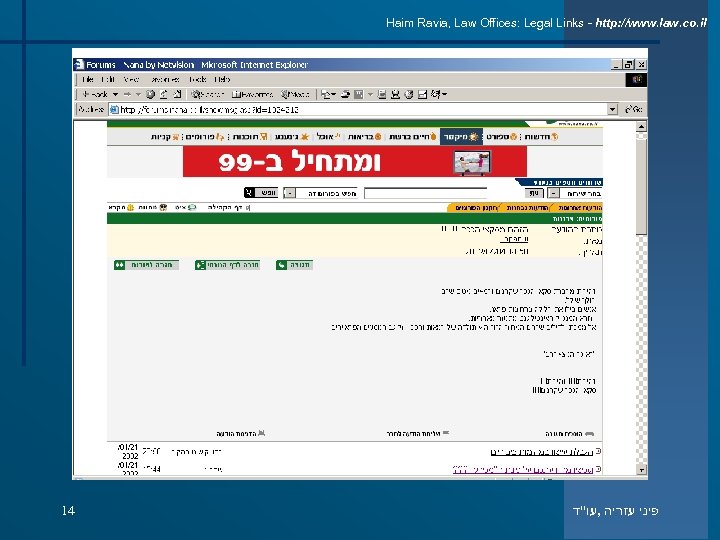This screenshot has width=720, height=540.
Task: Click the green reply button above the message
Action: pyautogui.click(x=294, y=265)
